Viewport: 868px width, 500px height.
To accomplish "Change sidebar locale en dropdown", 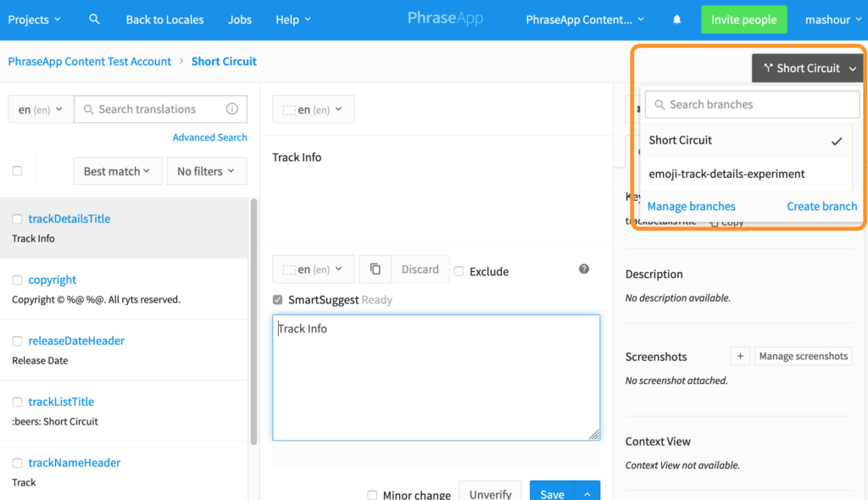I will click(x=41, y=109).
